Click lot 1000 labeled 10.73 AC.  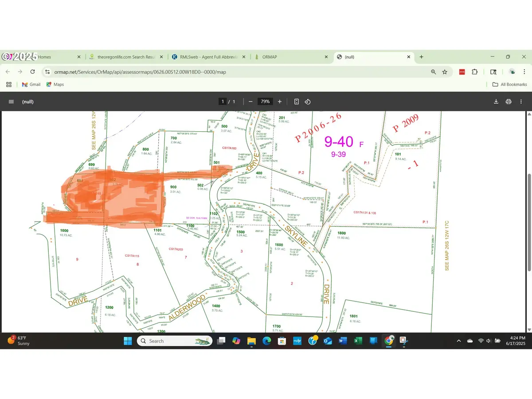pos(66,233)
